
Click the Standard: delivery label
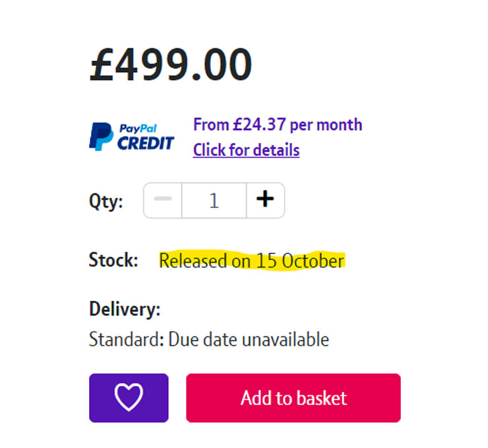(127, 340)
